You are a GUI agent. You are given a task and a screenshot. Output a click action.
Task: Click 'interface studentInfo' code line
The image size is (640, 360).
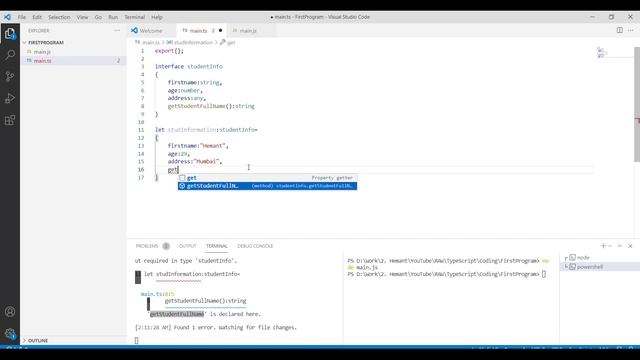(189, 67)
